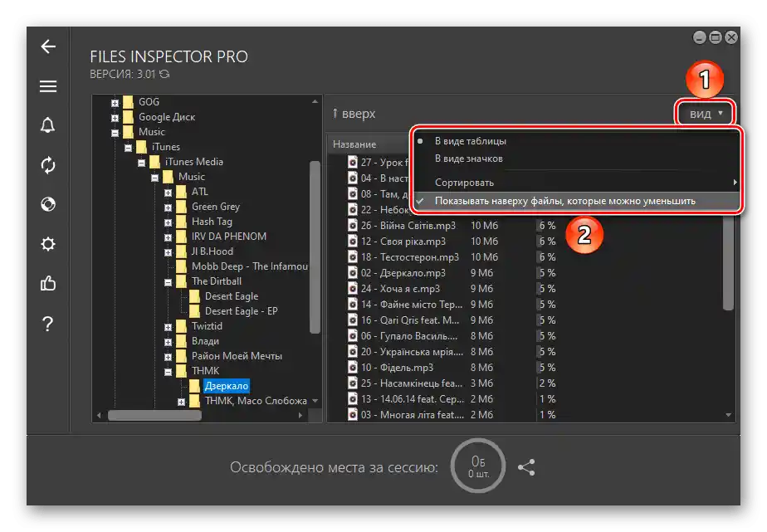Click the tree horizontal scrollbar thumb
Viewport: 767px width, 532px height.
tap(154, 415)
